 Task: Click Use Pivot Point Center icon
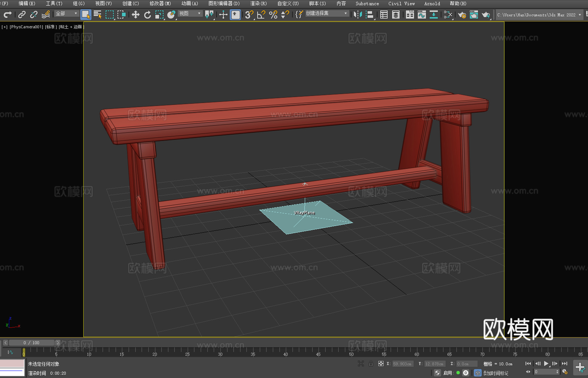click(x=209, y=14)
